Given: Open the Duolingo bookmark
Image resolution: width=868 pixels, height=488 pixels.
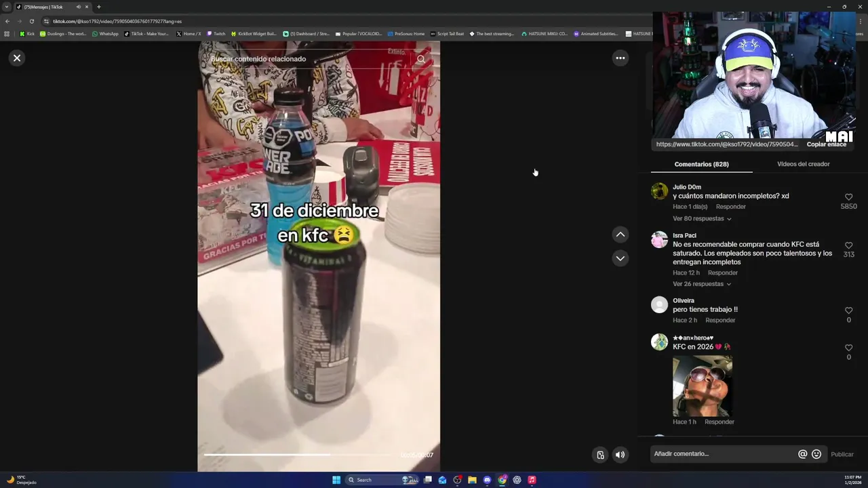Looking at the screenshot, I should click(x=63, y=34).
